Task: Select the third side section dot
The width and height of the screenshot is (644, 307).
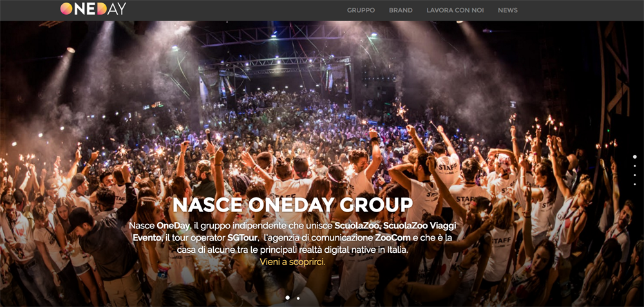Action: 634,175
